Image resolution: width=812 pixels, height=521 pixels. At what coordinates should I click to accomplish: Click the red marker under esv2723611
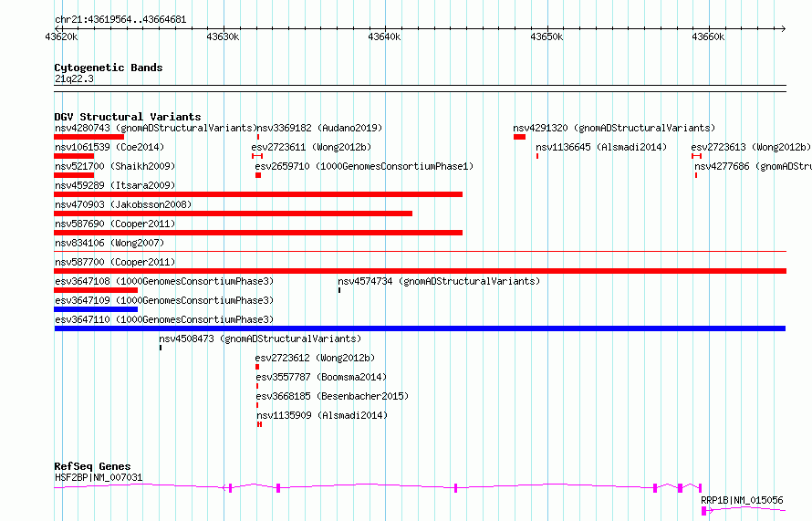pyautogui.click(x=257, y=156)
